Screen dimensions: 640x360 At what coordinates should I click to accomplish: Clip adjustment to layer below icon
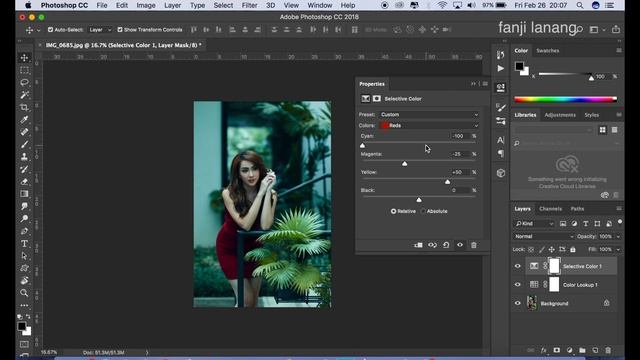[x=418, y=245]
